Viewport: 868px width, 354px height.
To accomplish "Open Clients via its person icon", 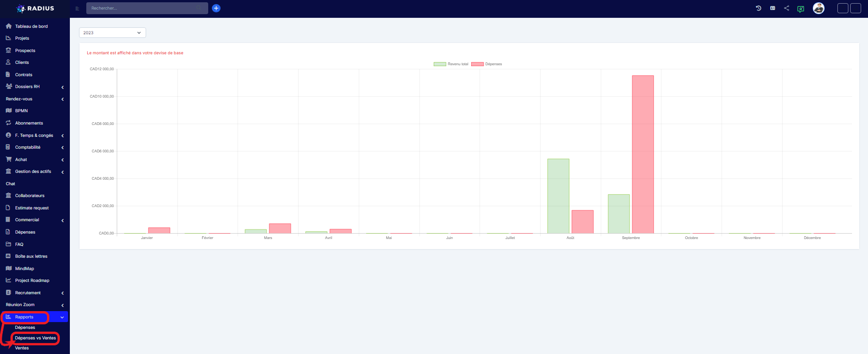I will pos(8,62).
